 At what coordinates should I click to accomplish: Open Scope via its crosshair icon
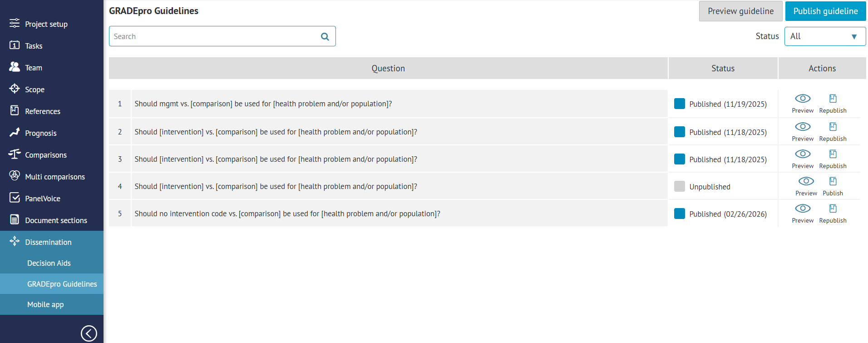[15, 89]
